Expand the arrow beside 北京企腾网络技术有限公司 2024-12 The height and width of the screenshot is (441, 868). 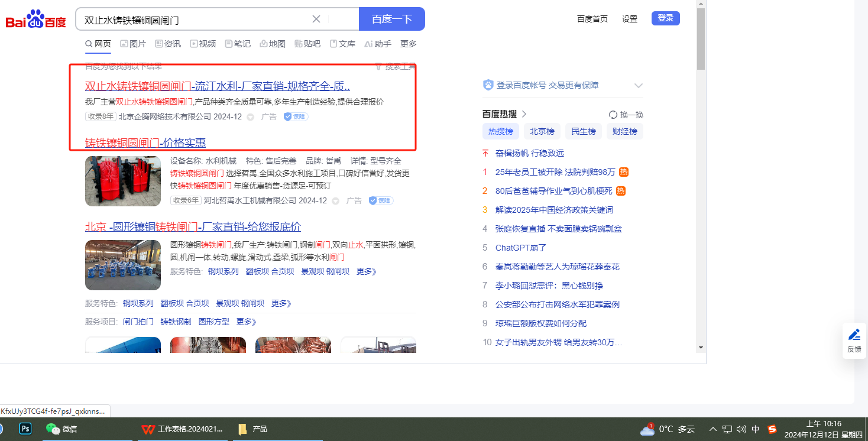(250, 117)
